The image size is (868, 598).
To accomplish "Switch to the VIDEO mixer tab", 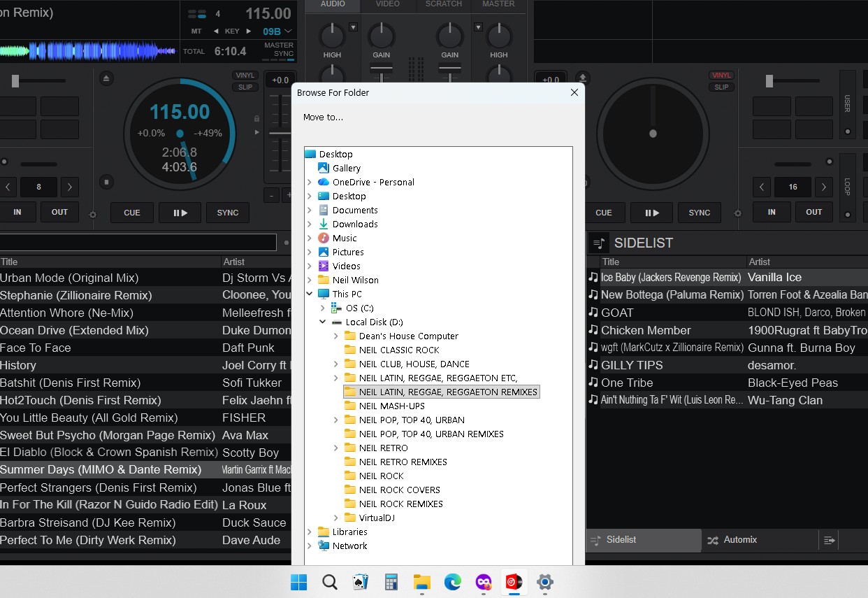I will [388, 4].
